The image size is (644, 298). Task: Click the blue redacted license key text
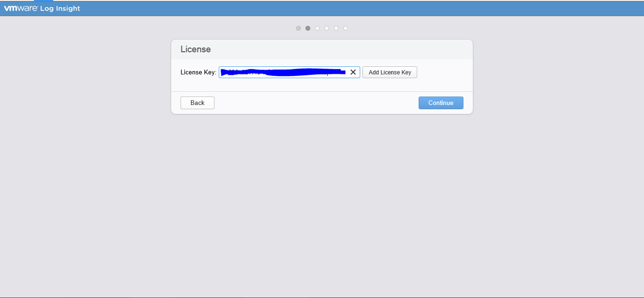click(x=283, y=72)
